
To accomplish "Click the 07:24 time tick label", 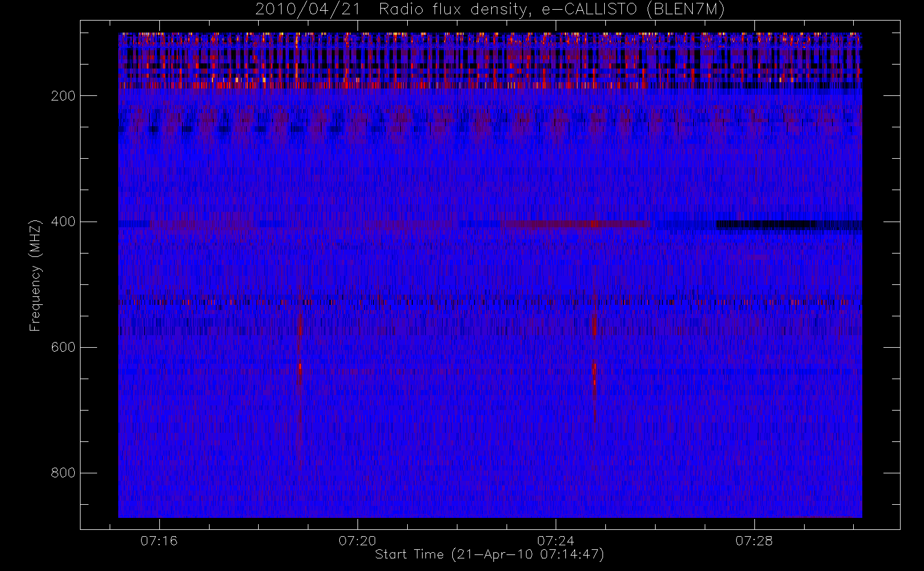I will pyautogui.click(x=556, y=541).
